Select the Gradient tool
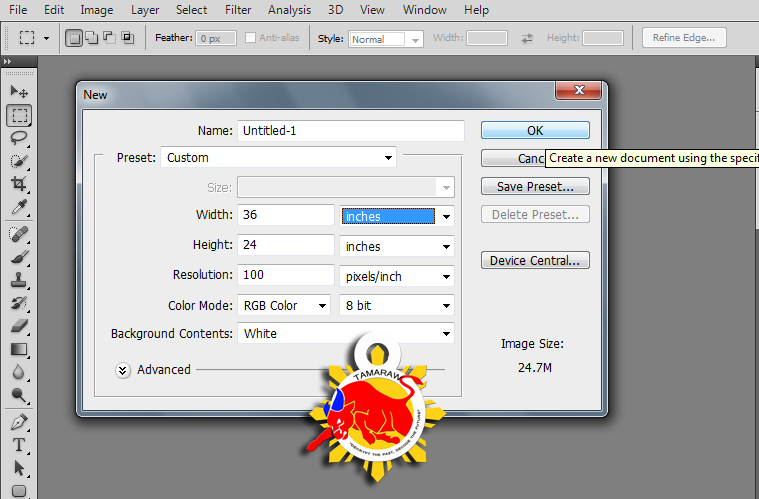Viewport: 759px width, 499px height. (x=19, y=349)
